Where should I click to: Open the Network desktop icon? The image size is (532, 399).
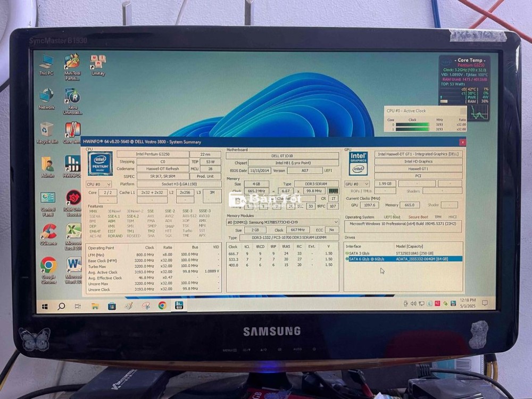[46, 99]
